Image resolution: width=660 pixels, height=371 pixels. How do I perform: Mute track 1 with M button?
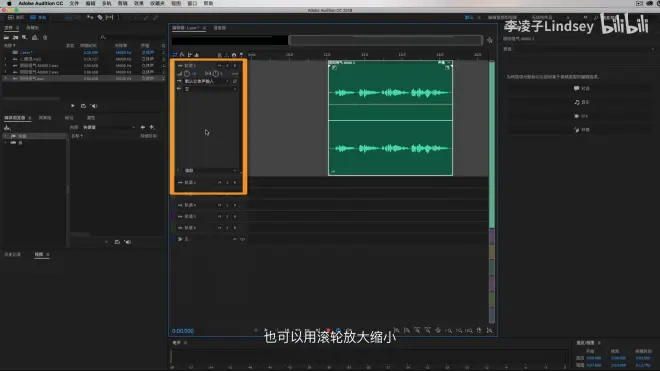point(219,66)
